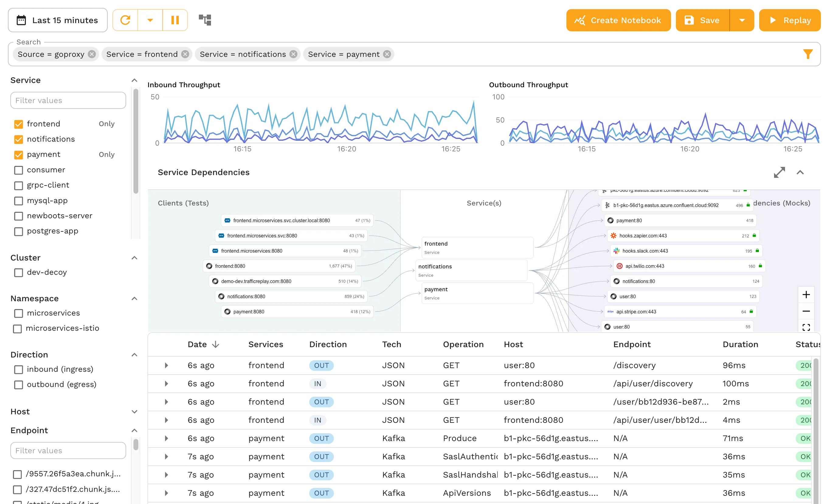Screen dimensions: 830x504
Task: Click the Create Notebook button
Action: (x=618, y=20)
